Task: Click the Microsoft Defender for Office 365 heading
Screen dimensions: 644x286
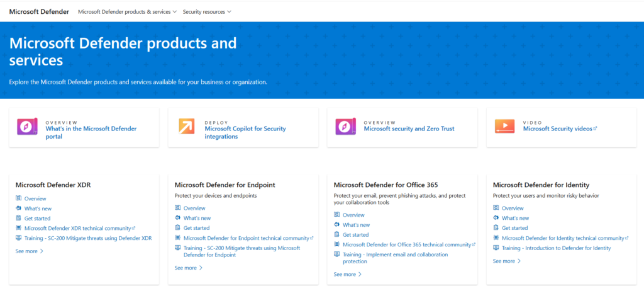Action: tap(386, 185)
